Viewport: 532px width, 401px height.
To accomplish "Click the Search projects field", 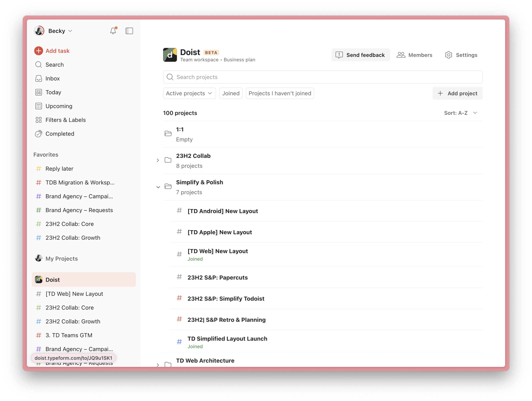I will coord(323,77).
